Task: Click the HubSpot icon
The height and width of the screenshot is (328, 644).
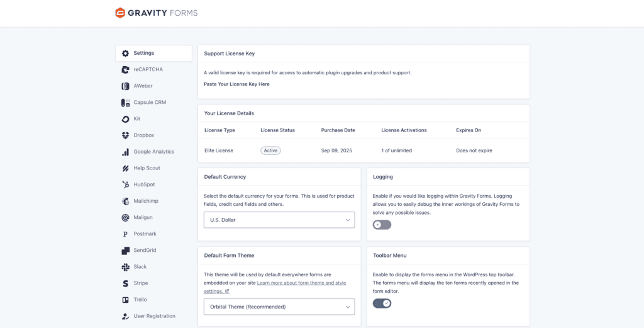Action: (125, 185)
